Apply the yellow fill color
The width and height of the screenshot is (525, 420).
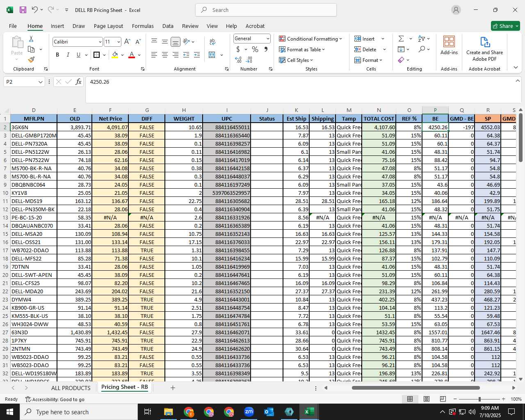coord(115,55)
